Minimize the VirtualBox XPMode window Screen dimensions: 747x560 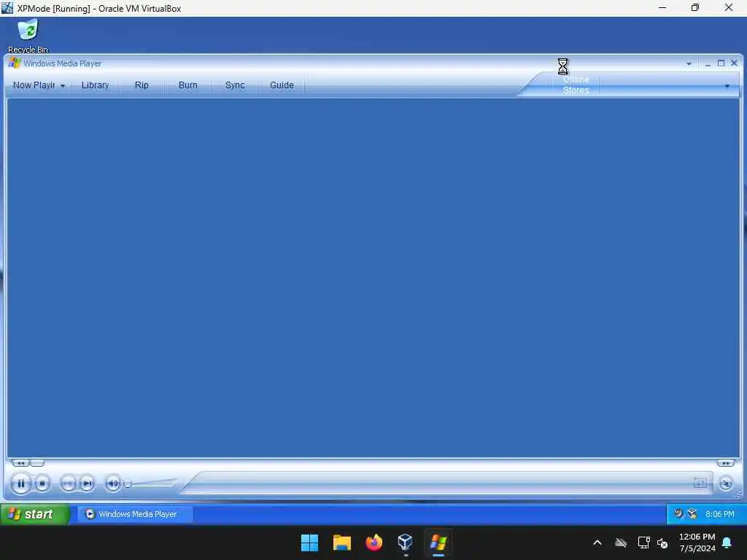(x=662, y=7)
